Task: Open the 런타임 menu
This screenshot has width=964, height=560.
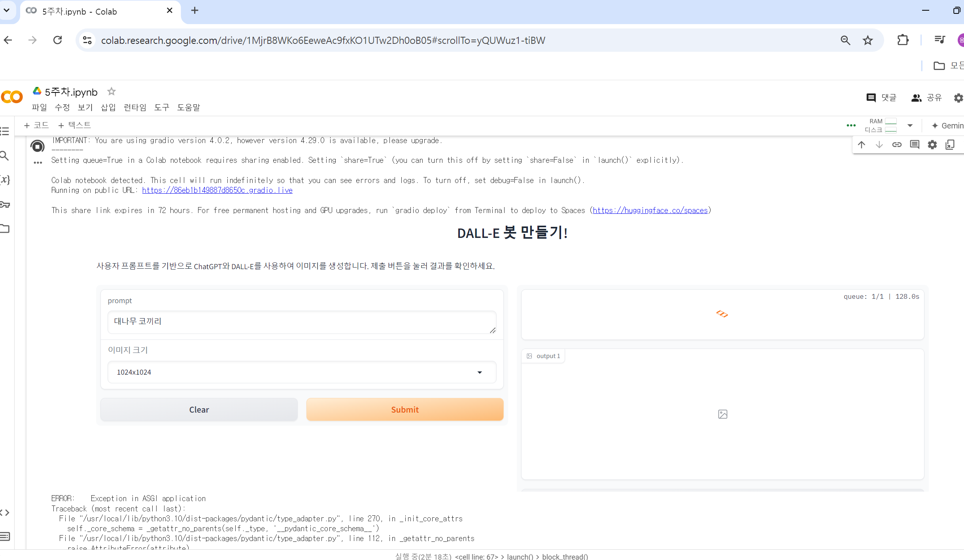Action: tap(135, 107)
